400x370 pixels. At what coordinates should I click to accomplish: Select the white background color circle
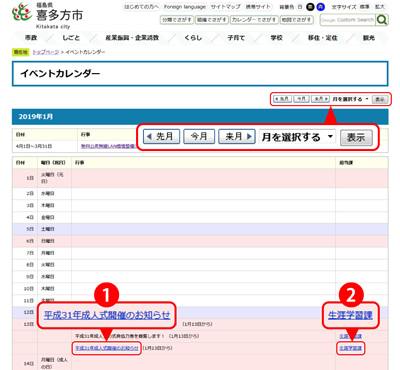pos(300,7)
